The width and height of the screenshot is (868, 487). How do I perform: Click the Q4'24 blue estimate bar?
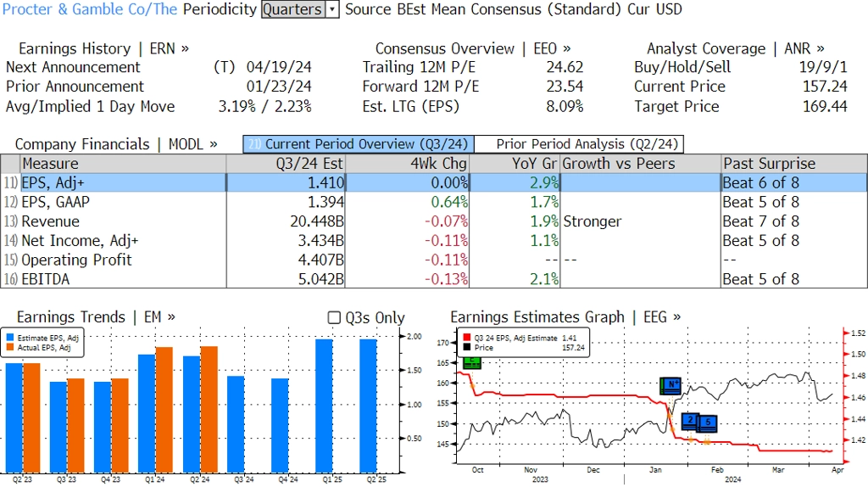point(280,426)
